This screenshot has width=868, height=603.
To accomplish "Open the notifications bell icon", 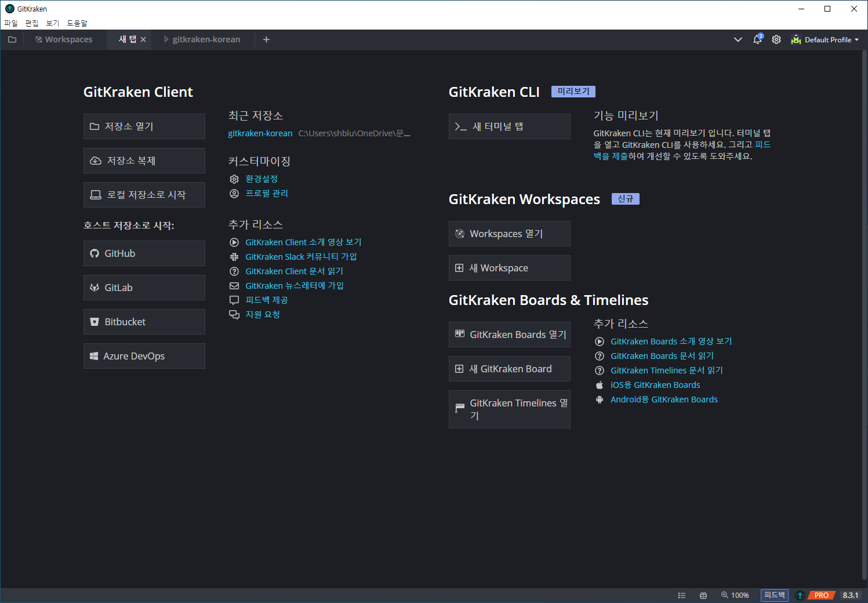I will pos(757,39).
